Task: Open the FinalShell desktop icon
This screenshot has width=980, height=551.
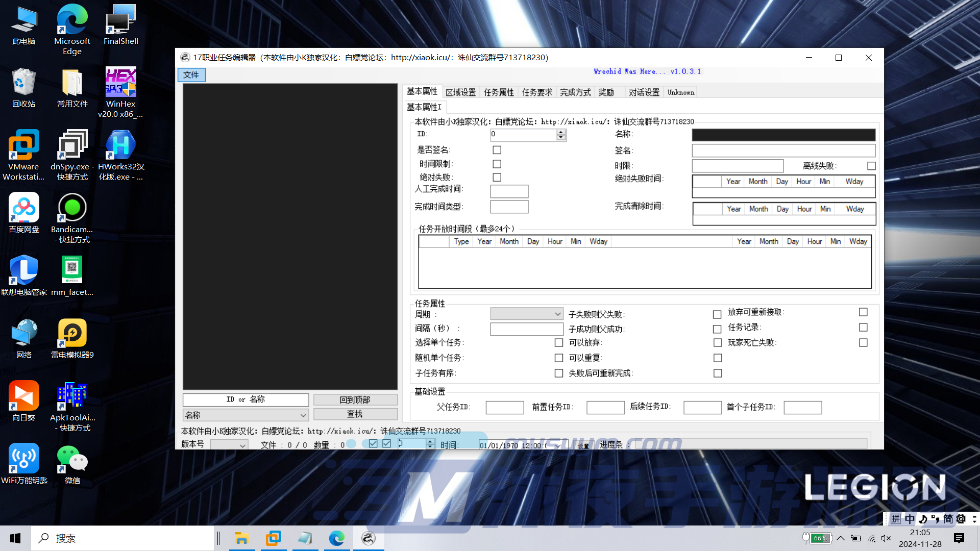Action: pyautogui.click(x=120, y=19)
